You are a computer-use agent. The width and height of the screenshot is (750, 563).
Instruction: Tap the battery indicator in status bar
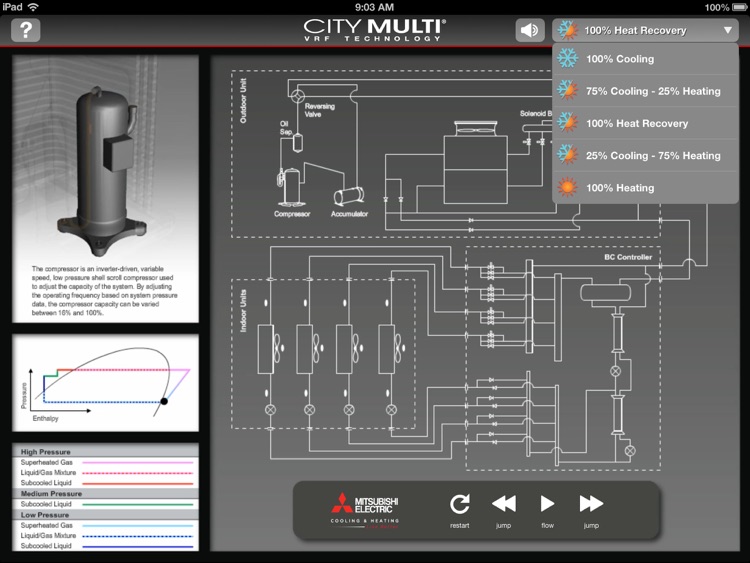point(739,7)
